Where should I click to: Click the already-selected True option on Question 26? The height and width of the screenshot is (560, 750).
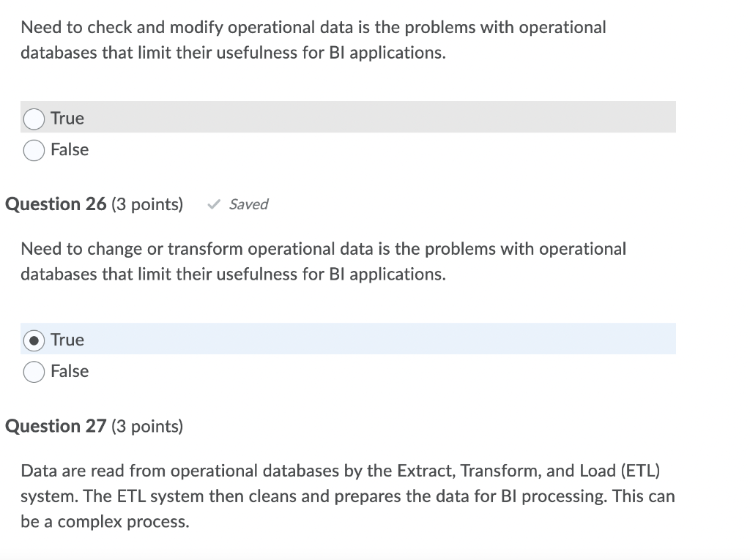[x=34, y=340]
